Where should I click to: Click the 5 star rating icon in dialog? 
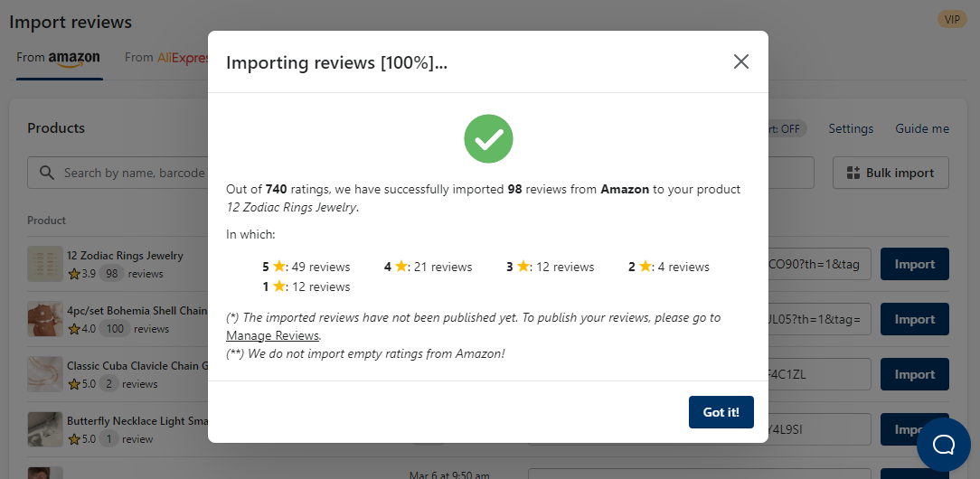click(x=279, y=267)
